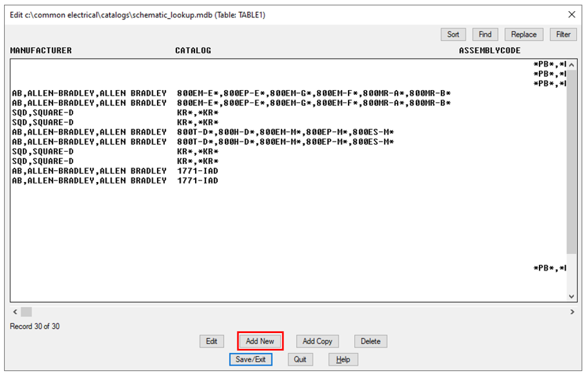Viewport: 588px width, 378px height.
Task: Click the vertical scrollbar down arrow
Action: point(571,296)
